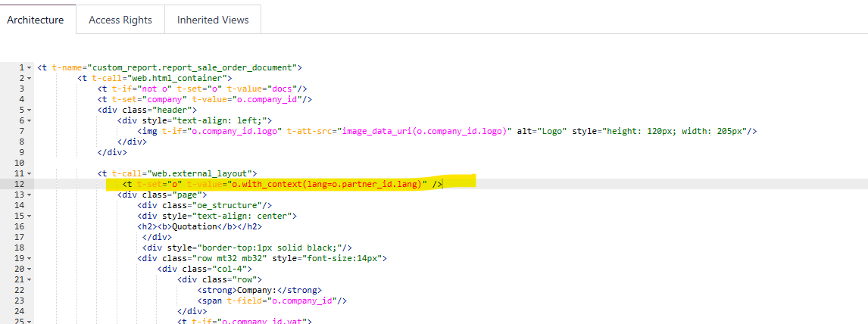Collapse the web.html_container block on line 2

(x=30, y=78)
